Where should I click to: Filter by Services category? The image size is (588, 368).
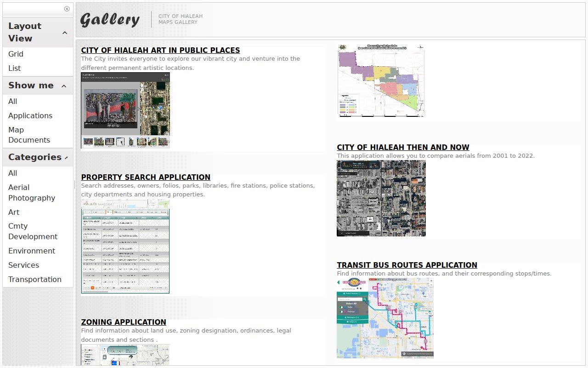click(x=23, y=265)
